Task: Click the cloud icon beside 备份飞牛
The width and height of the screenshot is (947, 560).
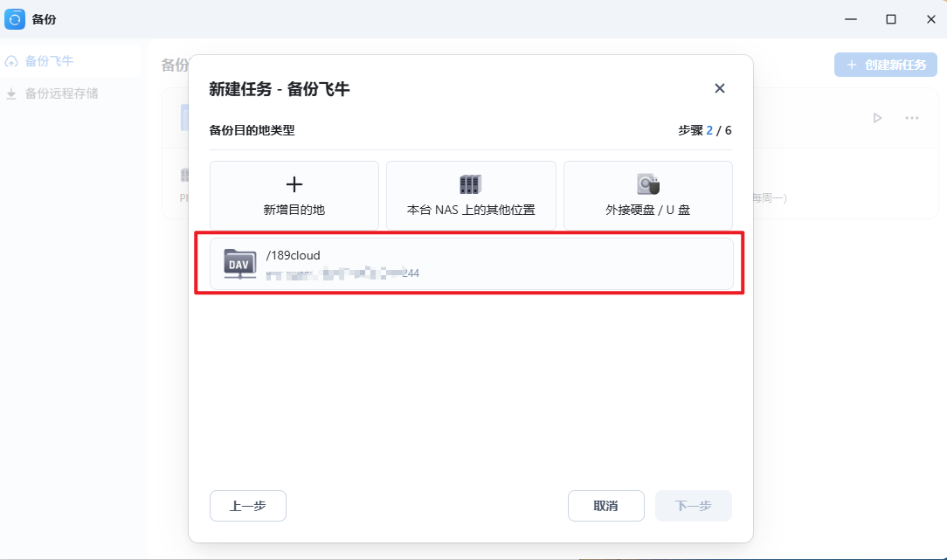Action: (11, 62)
